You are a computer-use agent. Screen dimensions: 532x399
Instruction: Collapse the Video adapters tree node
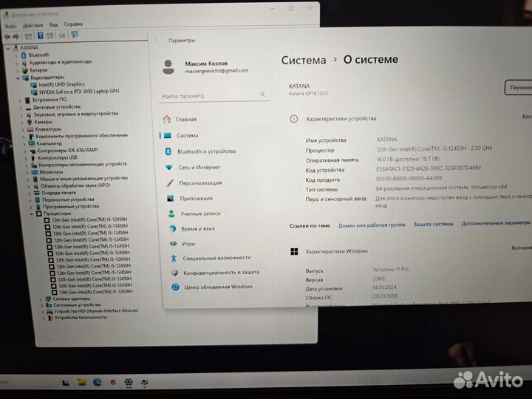[x=18, y=77]
